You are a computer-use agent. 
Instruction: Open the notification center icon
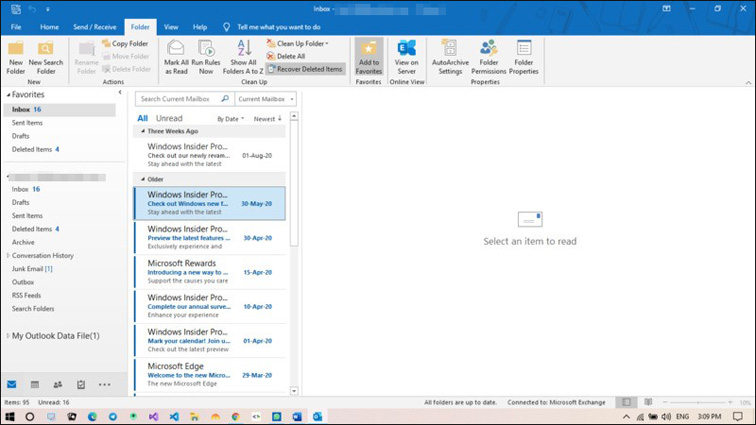(738, 416)
